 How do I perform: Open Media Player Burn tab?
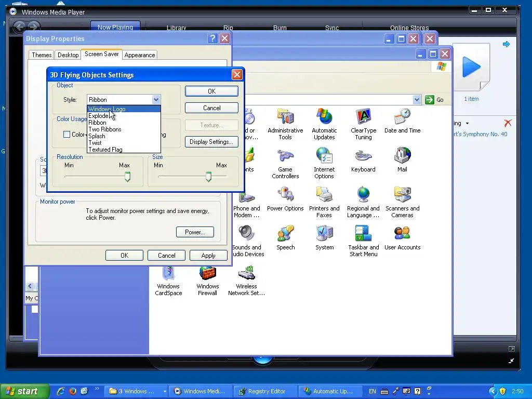280,28
